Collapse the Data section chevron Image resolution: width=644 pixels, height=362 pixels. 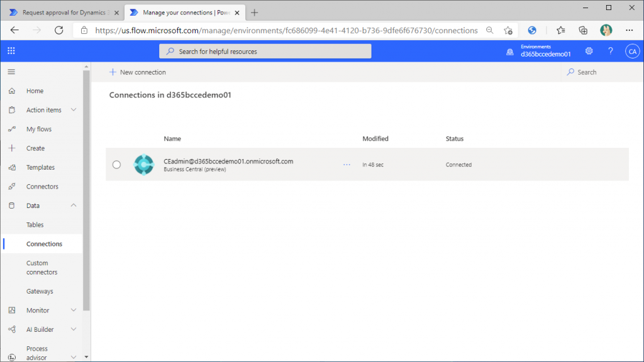pos(74,206)
